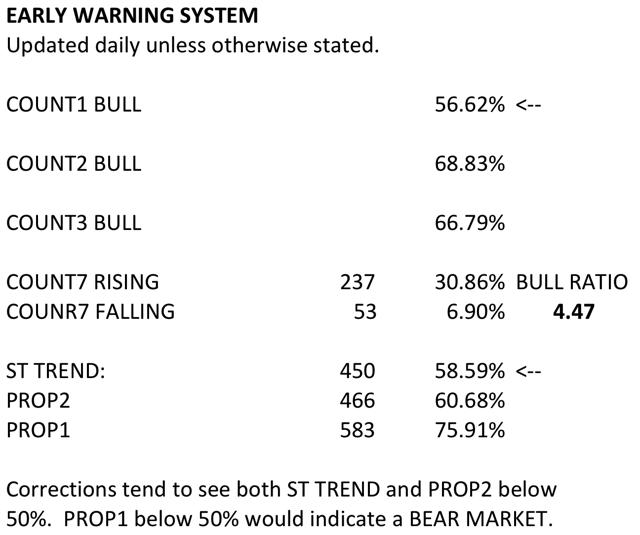Click the BULL RATIO header

coord(572,282)
